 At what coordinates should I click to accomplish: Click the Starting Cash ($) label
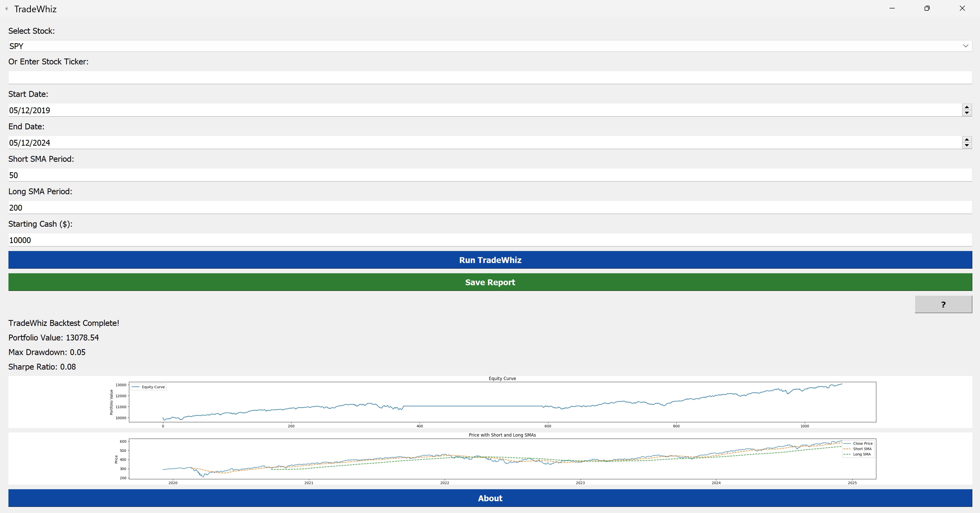click(x=40, y=224)
